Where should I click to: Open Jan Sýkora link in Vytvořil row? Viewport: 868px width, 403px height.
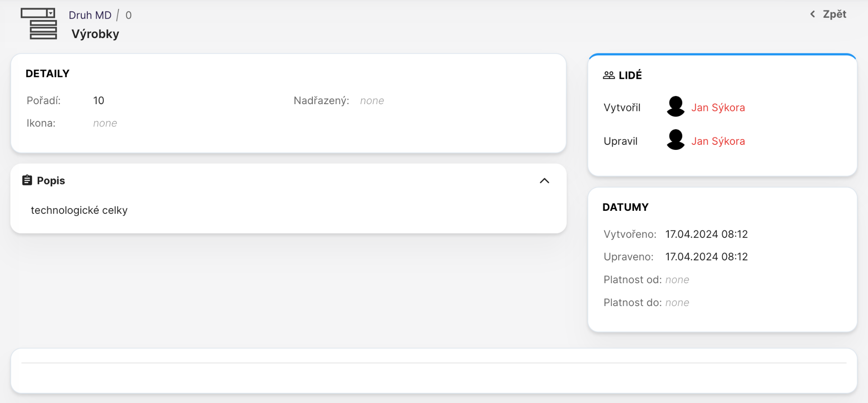point(718,108)
